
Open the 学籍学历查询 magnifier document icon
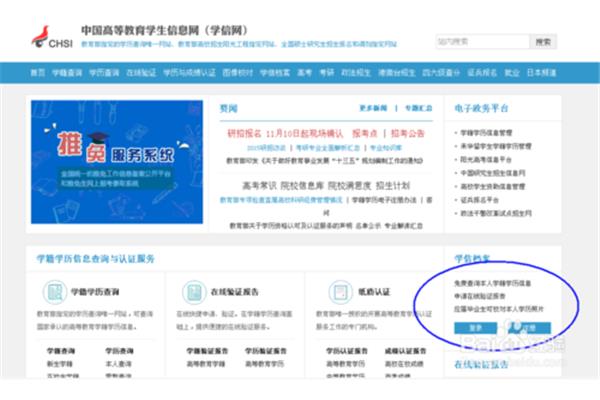pos(55,292)
